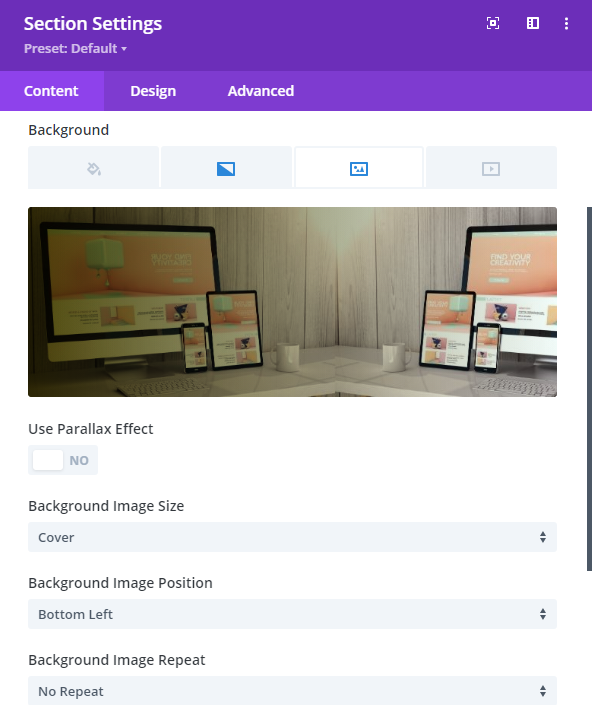Snap the modal to sidebar layout
The width and height of the screenshot is (592, 705).
point(533,23)
